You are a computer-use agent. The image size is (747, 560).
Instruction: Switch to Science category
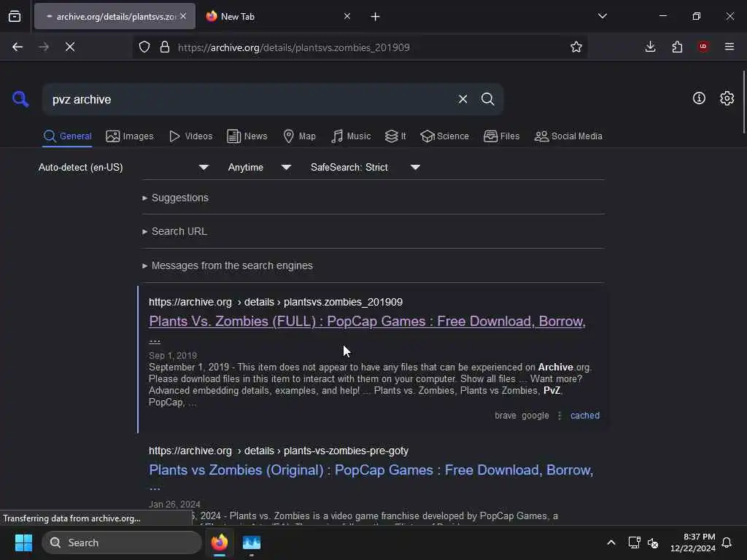tap(445, 136)
